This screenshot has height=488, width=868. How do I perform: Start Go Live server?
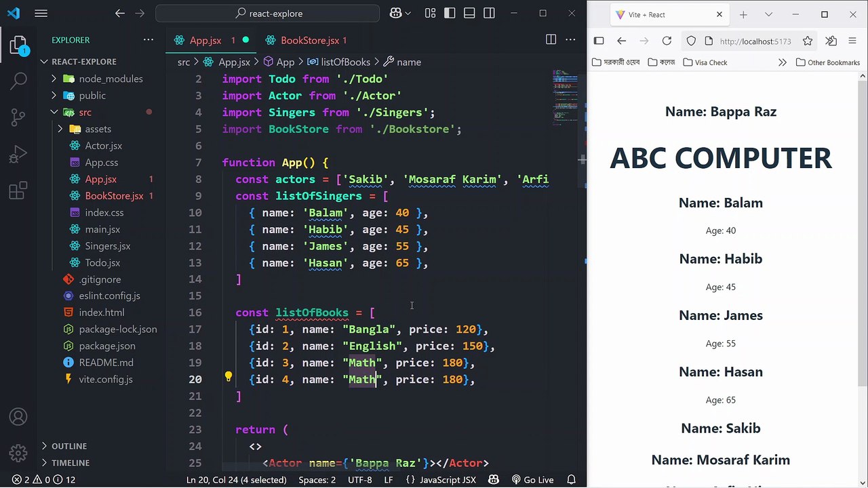pyautogui.click(x=532, y=480)
